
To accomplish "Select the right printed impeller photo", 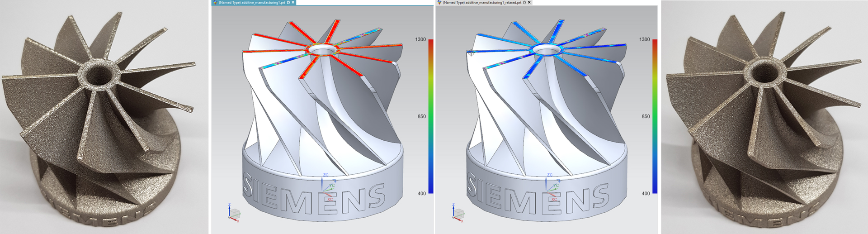I will pos(764,118).
